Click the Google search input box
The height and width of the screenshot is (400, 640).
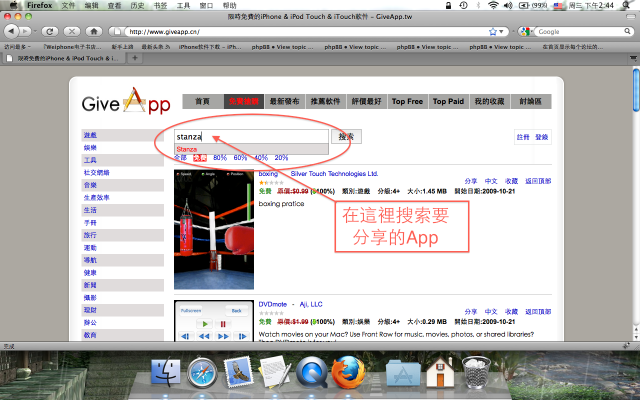(x=580, y=31)
